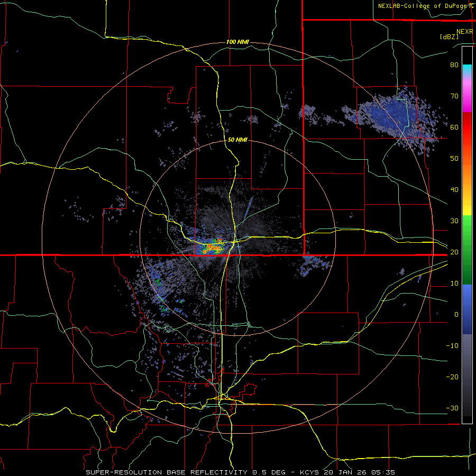This screenshot has width=476, height=476.
Task: Click the [dBZ] unit label
Action: click(x=449, y=36)
